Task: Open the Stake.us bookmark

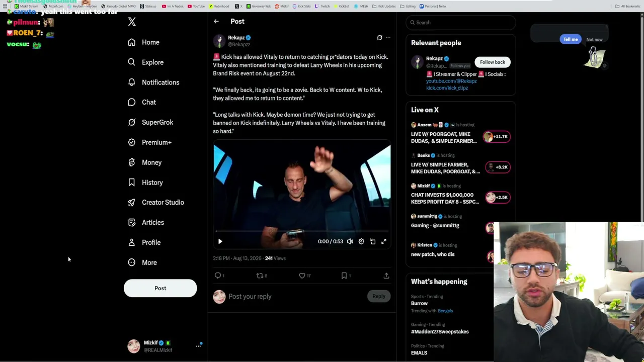Action: pyautogui.click(x=148, y=7)
